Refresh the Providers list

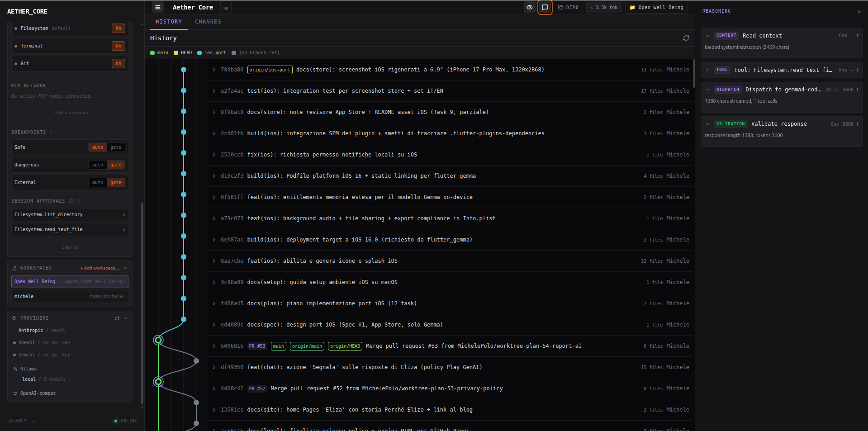(117, 318)
